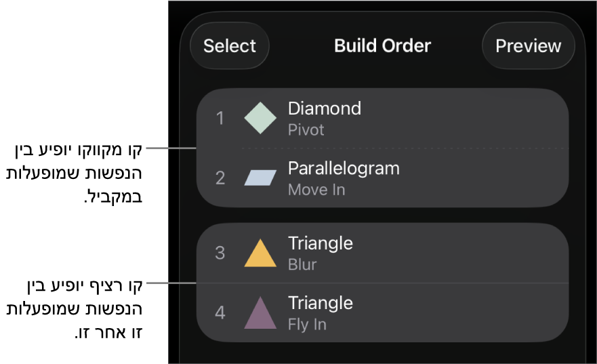
Task: Click the Triangle name above Fly In
Action: coord(320,303)
